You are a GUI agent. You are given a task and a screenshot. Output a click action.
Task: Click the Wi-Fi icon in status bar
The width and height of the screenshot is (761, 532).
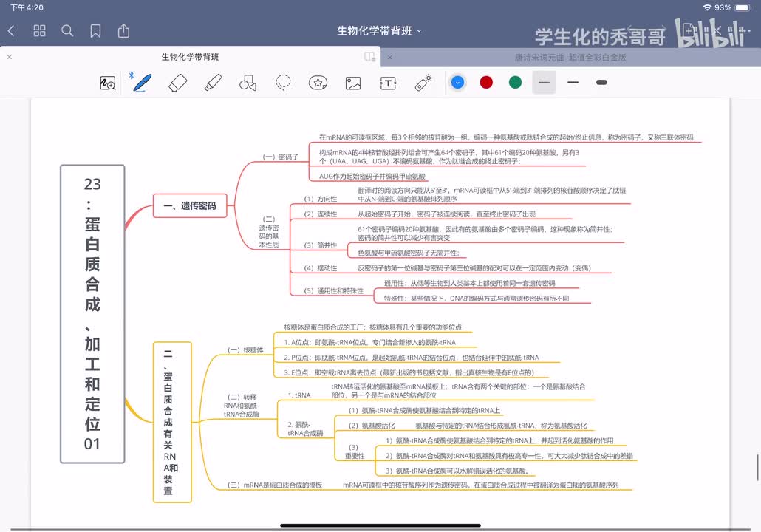pos(707,8)
